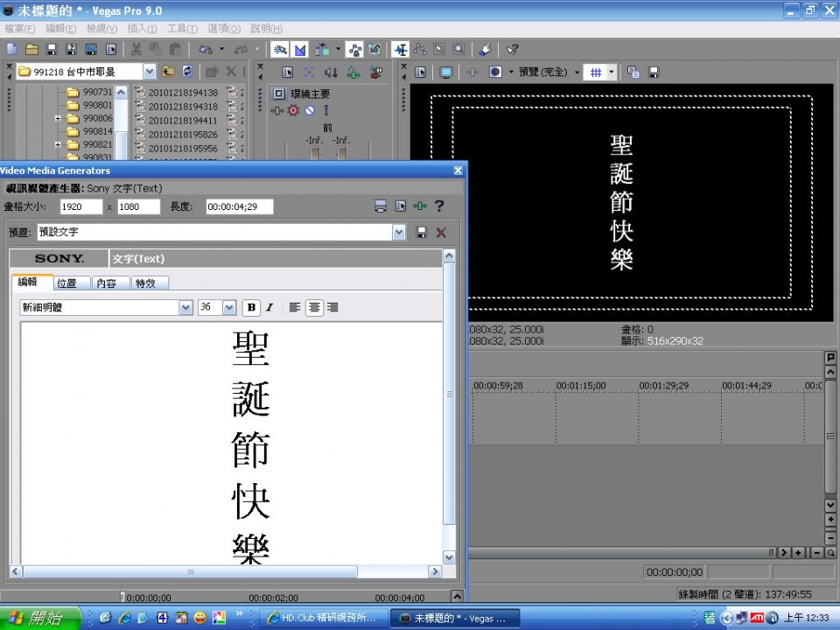840x630 pixels.
Task: Open the 新細明體 font family dropdown
Action: click(186, 307)
